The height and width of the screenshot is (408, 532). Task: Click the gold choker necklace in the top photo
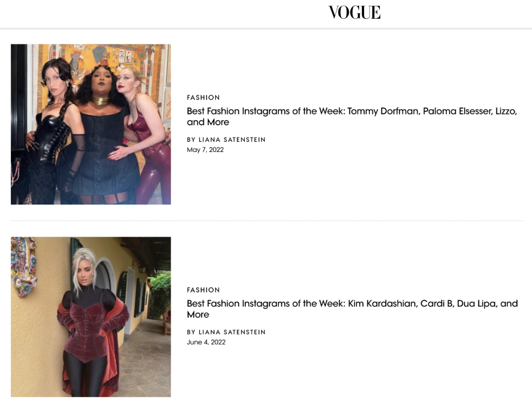[x=100, y=101]
